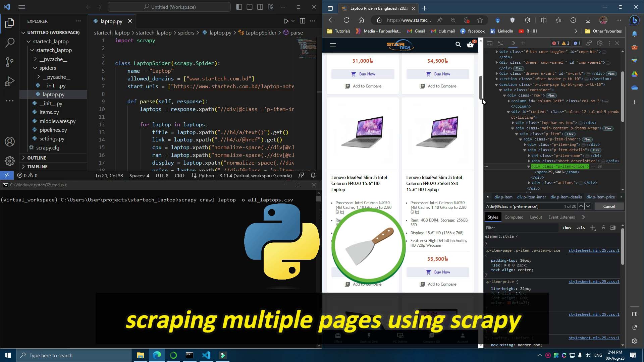The height and width of the screenshot is (362, 644).
Task: Select the Laptop Price in Bangladesh browser tab
Action: pyautogui.click(x=378, y=8)
